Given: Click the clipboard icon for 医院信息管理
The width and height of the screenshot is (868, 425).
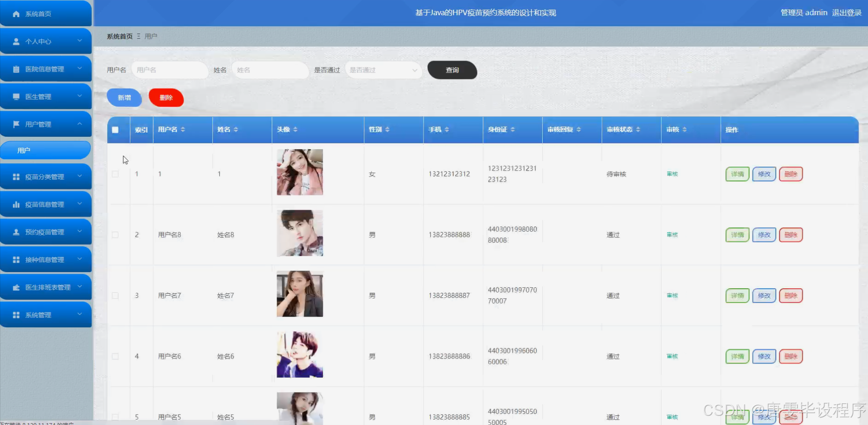Looking at the screenshot, I should click(16, 69).
